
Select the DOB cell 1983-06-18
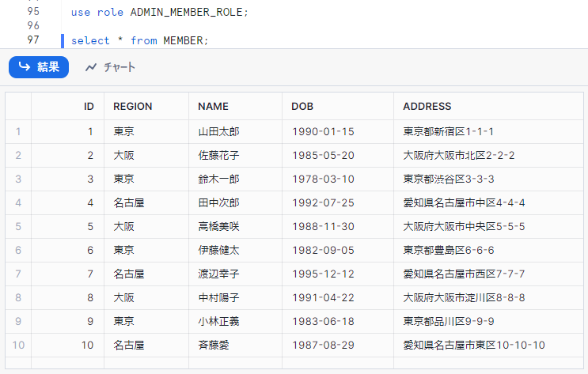click(338, 321)
